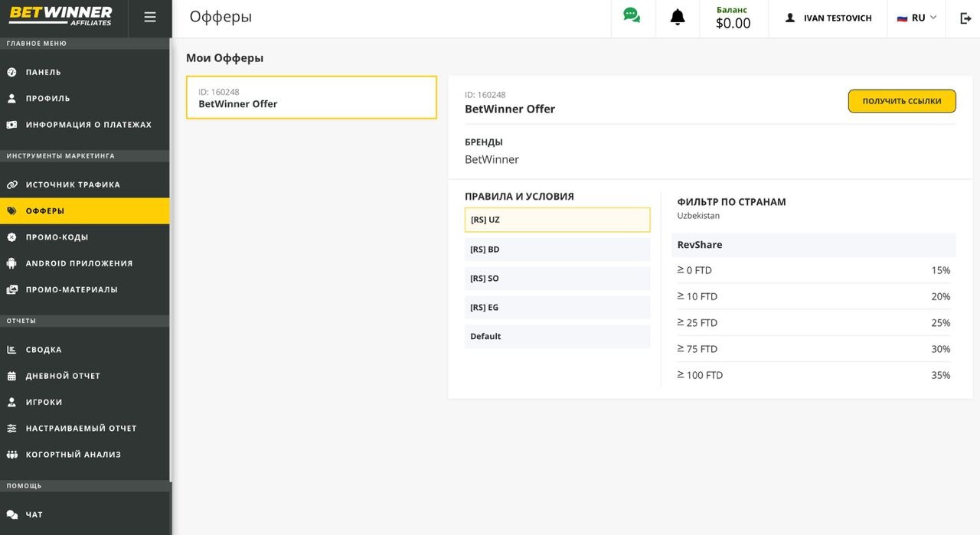This screenshot has width=980, height=535.
Task: Select the [RS] SO rule
Action: tap(557, 279)
